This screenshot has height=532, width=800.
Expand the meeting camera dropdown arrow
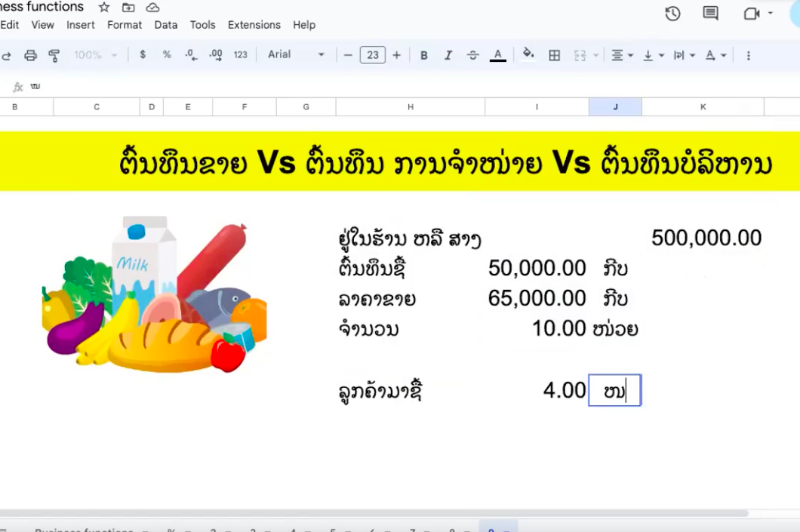771,14
